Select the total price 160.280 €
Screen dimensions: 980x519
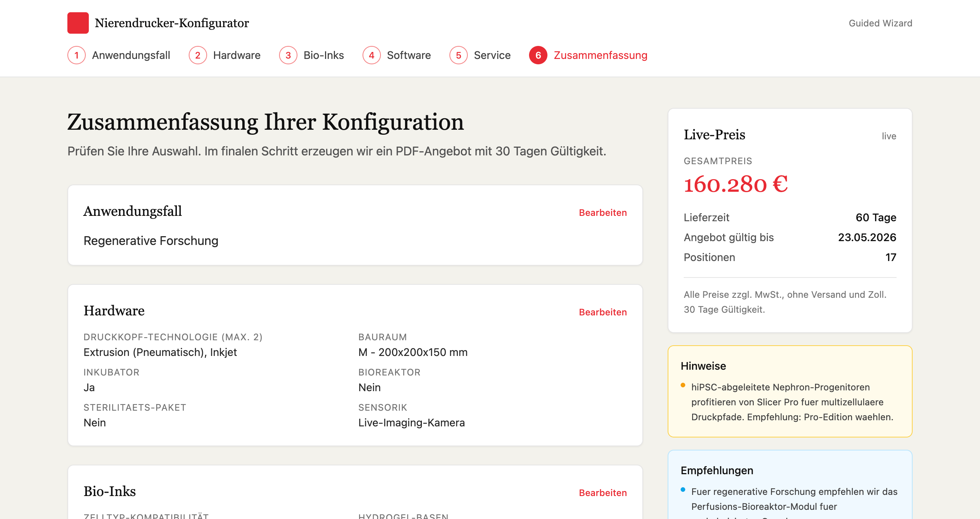click(736, 184)
